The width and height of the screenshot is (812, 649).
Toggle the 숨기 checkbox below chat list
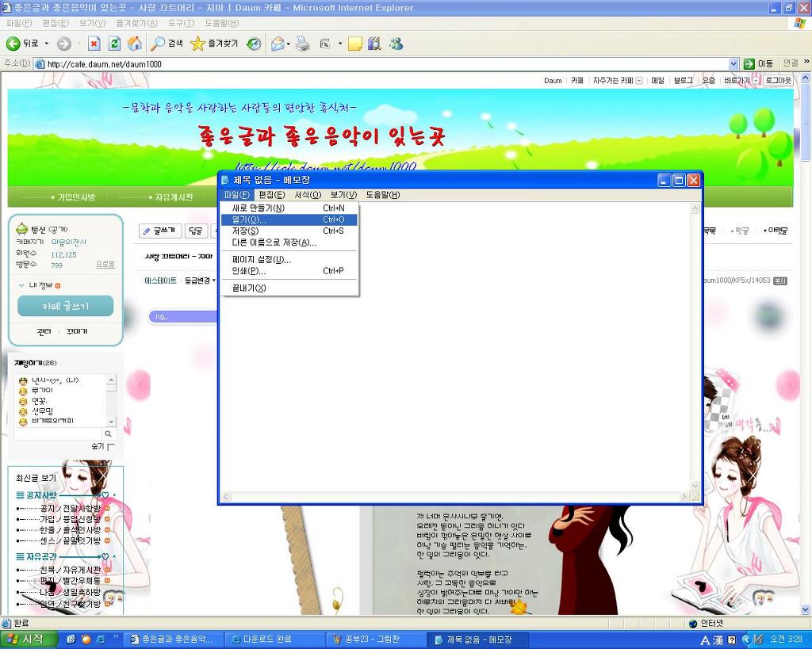point(110,447)
